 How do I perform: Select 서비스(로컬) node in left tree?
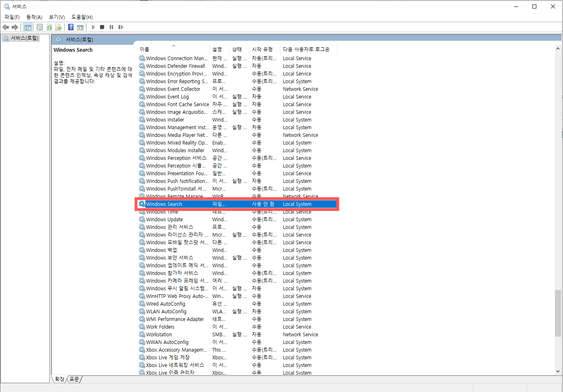pyautogui.click(x=21, y=38)
